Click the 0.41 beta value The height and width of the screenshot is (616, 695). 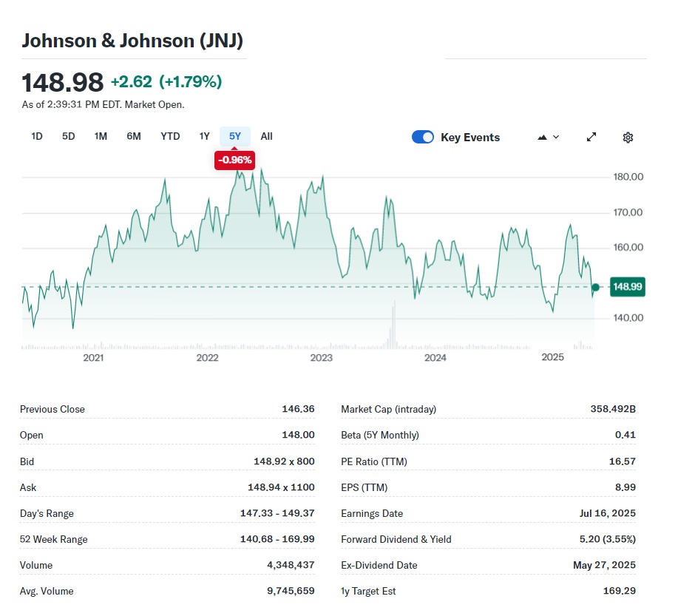pyautogui.click(x=625, y=435)
